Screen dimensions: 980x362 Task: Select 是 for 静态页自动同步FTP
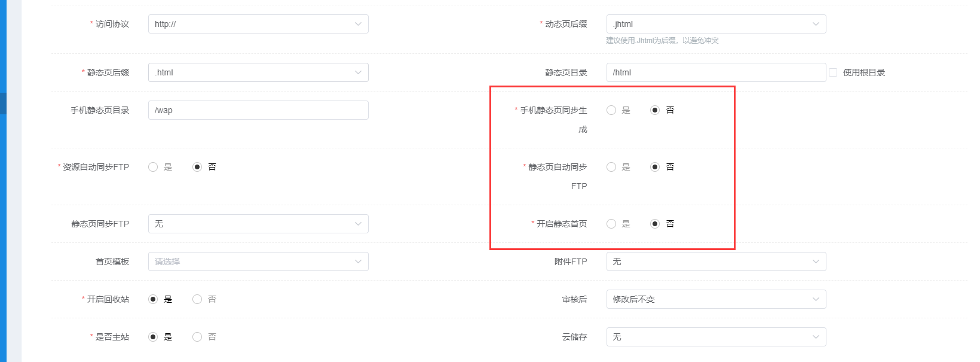611,167
